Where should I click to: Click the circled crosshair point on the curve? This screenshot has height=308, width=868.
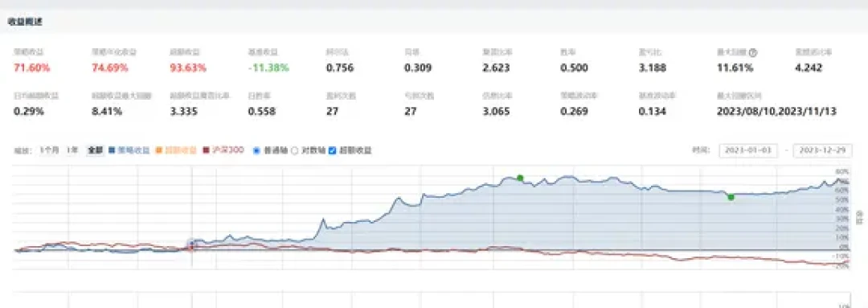pyautogui.click(x=192, y=244)
